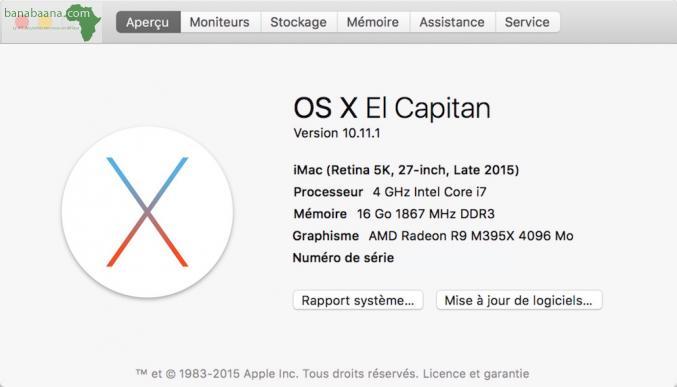This screenshot has height=387, width=677.
Task: Open Mise à jour de logiciels
Action: click(x=519, y=300)
